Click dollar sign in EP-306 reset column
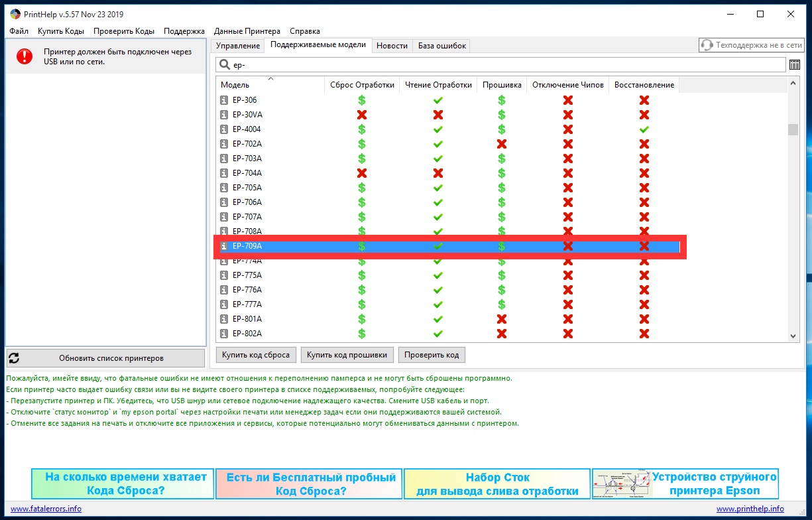 tap(362, 100)
